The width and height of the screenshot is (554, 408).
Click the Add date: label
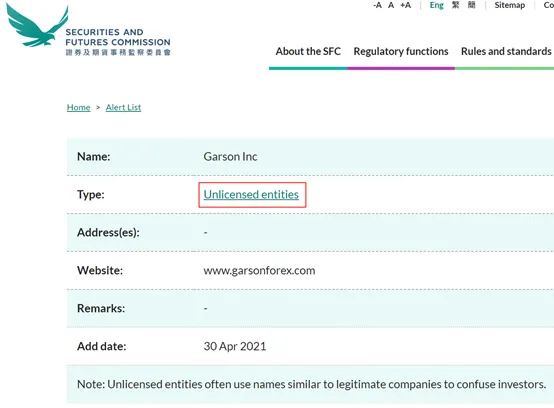click(101, 346)
